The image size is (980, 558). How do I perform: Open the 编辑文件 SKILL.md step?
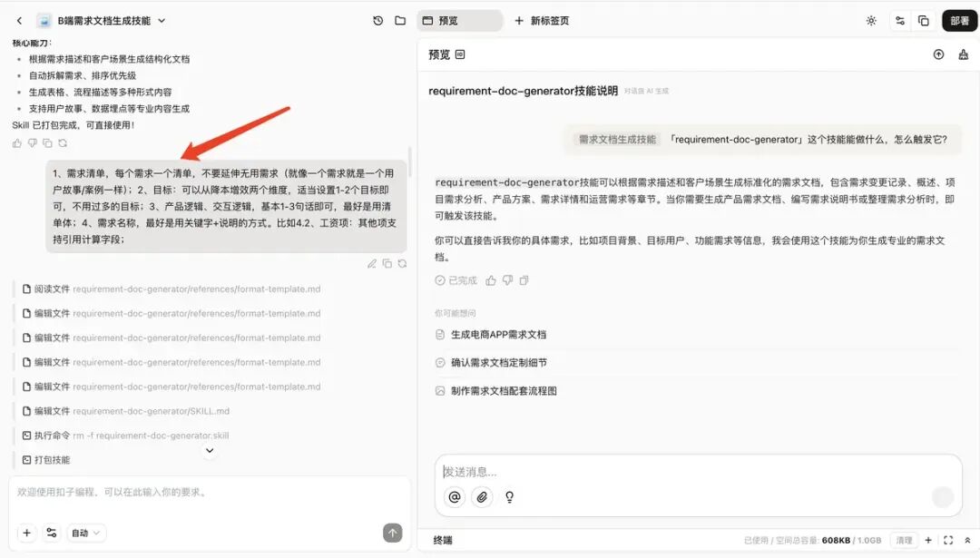[x=125, y=411]
